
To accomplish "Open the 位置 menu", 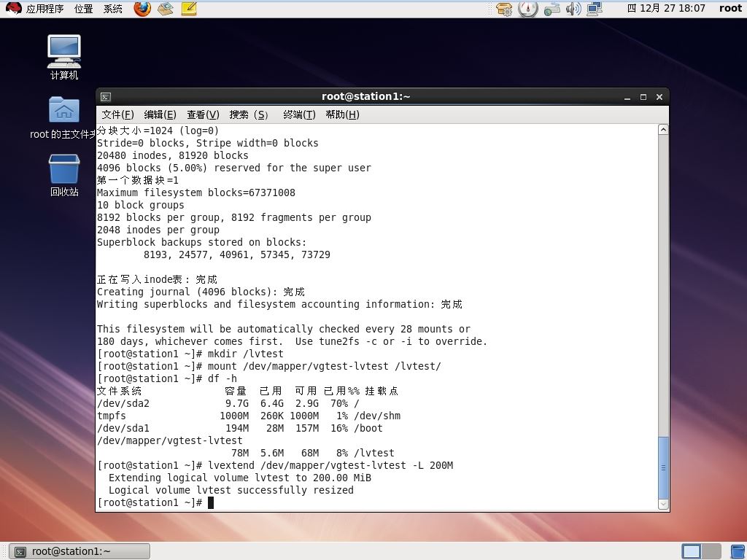I will pos(83,9).
